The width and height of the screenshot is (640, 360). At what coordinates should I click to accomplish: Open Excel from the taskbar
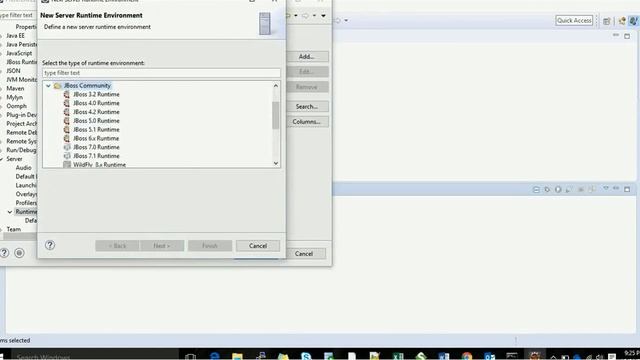pos(398,356)
